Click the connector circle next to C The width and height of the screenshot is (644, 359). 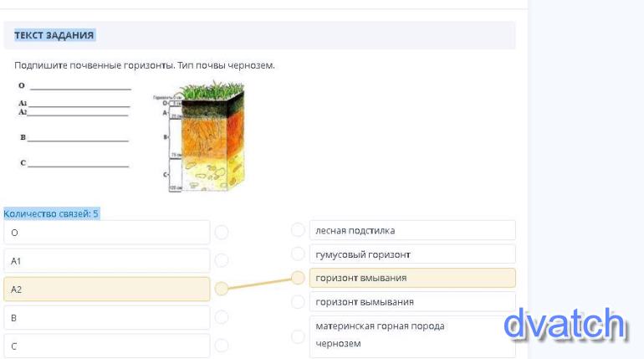[x=222, y=345]
